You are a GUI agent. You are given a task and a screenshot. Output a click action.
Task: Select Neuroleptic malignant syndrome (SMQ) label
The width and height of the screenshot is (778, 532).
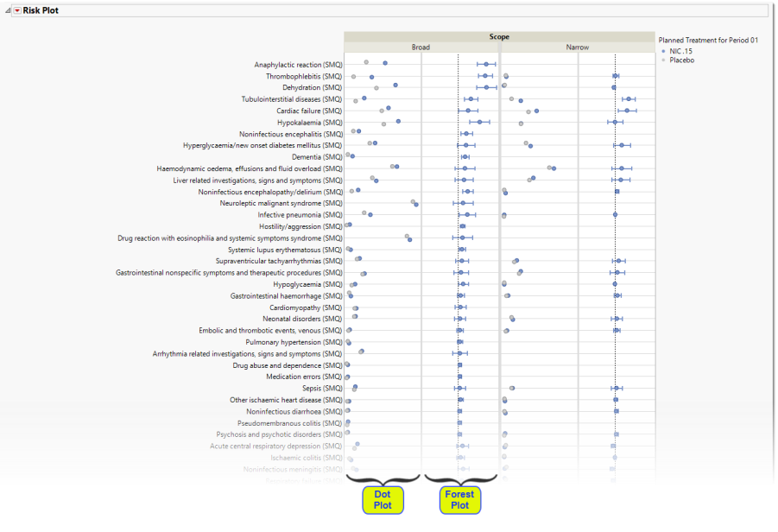[x=281, y=203]
